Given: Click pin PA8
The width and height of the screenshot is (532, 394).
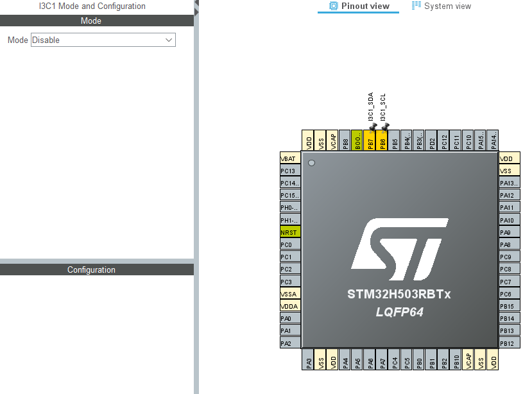Looking at the screenshot, I should pos(510,244).
